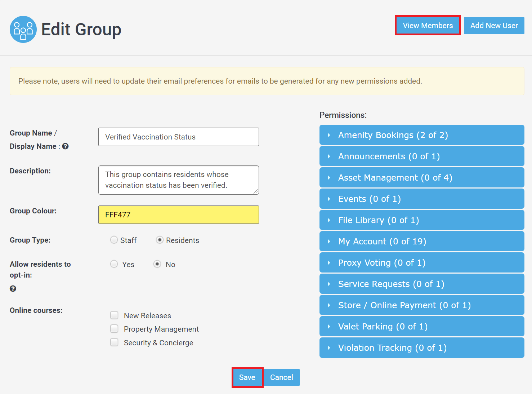This screenshot has height=394, width=532.
Task: Click the Edit Group page title
Action: 81,30
